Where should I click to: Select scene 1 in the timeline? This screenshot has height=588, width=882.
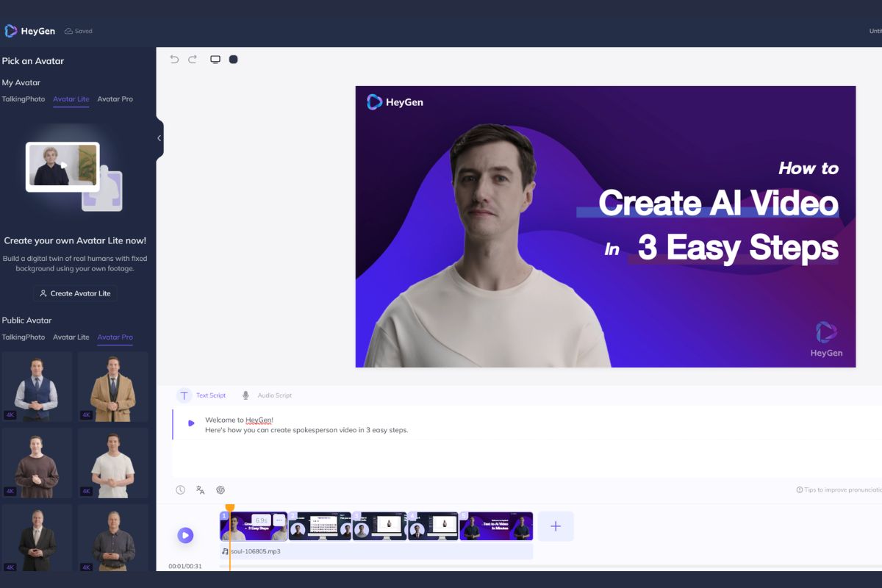point(254,526)
